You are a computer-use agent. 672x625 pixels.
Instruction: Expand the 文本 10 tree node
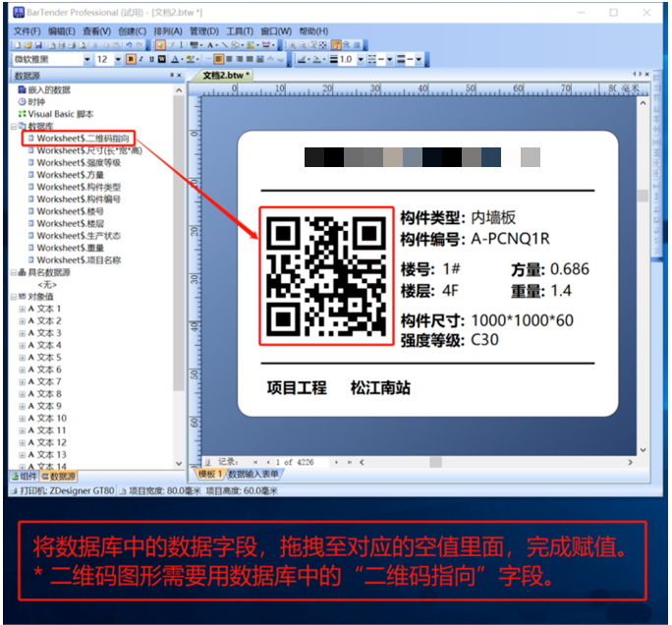(x=22, y=419)
